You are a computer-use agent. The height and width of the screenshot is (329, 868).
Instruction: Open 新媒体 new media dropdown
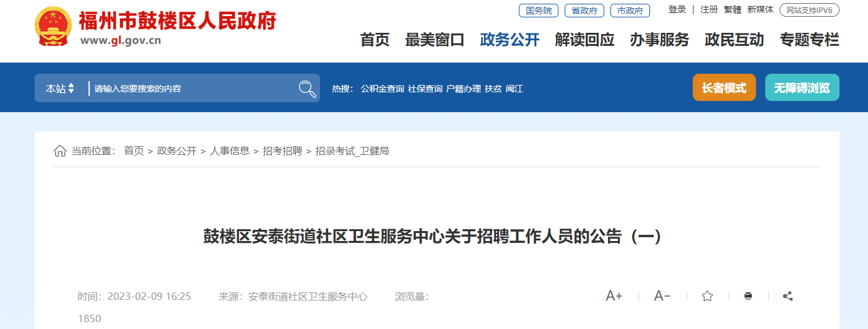(760, 10)
